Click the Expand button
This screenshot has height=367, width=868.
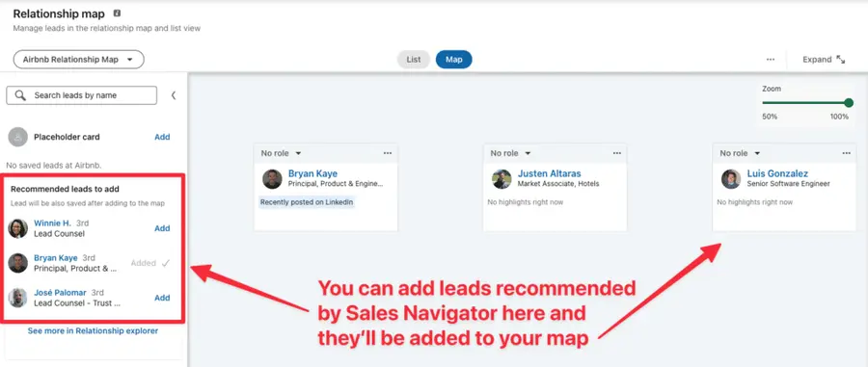coord(824,60)
